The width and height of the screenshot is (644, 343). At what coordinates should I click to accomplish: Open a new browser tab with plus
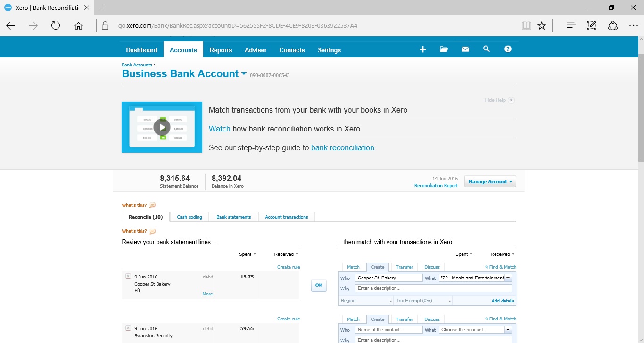pyautogui.click(x=102, y=8)
